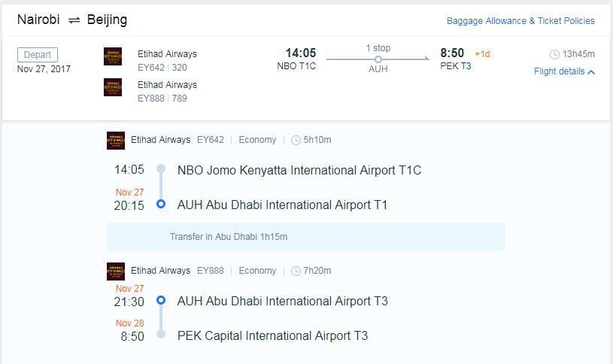Click the 14:05 NBO departure timeline dot

[x=160, y=169]
